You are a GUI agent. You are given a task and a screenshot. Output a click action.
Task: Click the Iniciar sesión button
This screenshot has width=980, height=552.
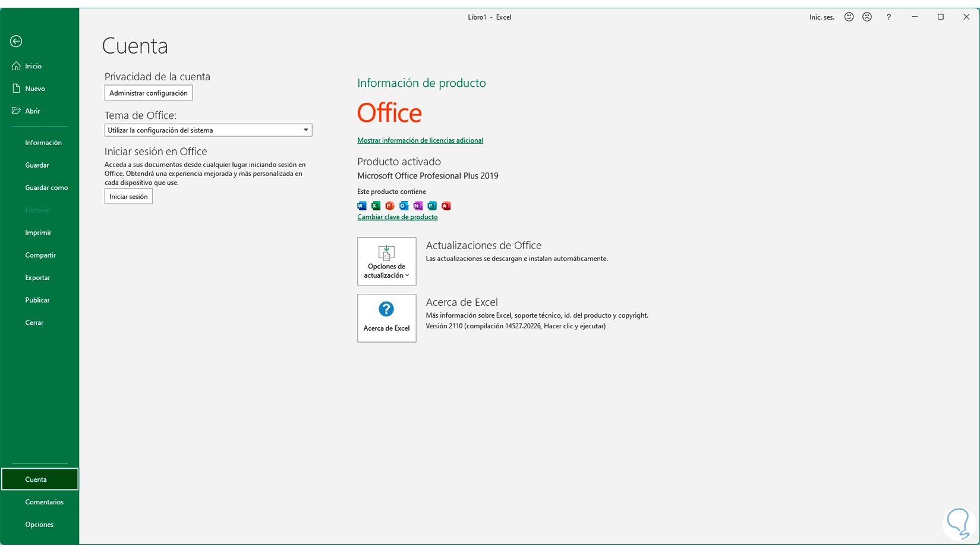[x=128, y=196]
